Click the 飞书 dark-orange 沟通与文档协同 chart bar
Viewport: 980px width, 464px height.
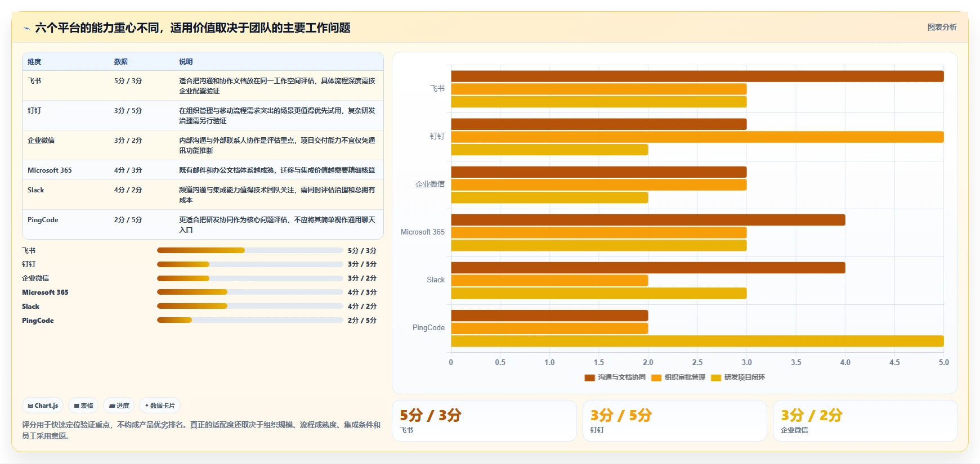click(697, 76)
